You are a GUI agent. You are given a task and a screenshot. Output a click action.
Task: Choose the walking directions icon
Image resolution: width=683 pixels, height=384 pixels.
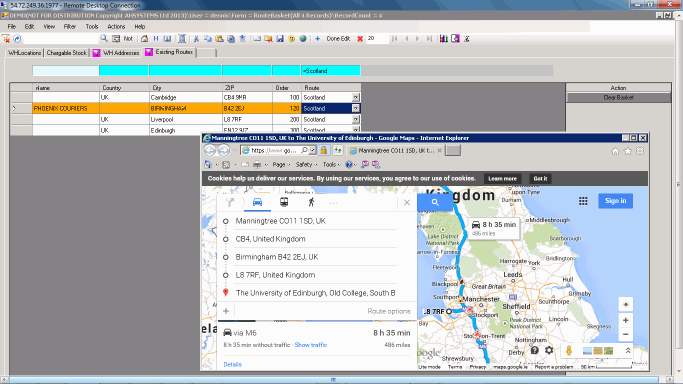[x=311, y=202]
